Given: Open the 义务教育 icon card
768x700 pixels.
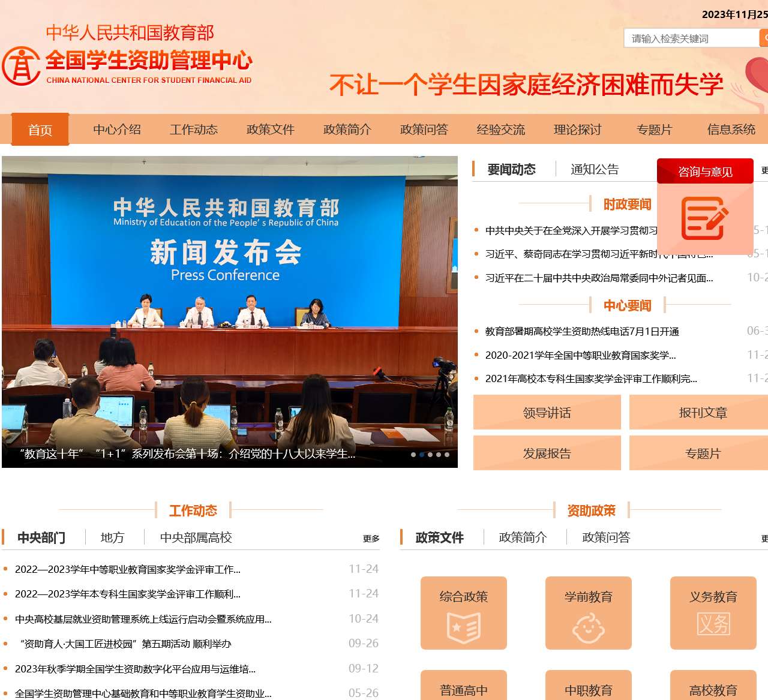Looking at the screenshot, I should pos(713,613).
